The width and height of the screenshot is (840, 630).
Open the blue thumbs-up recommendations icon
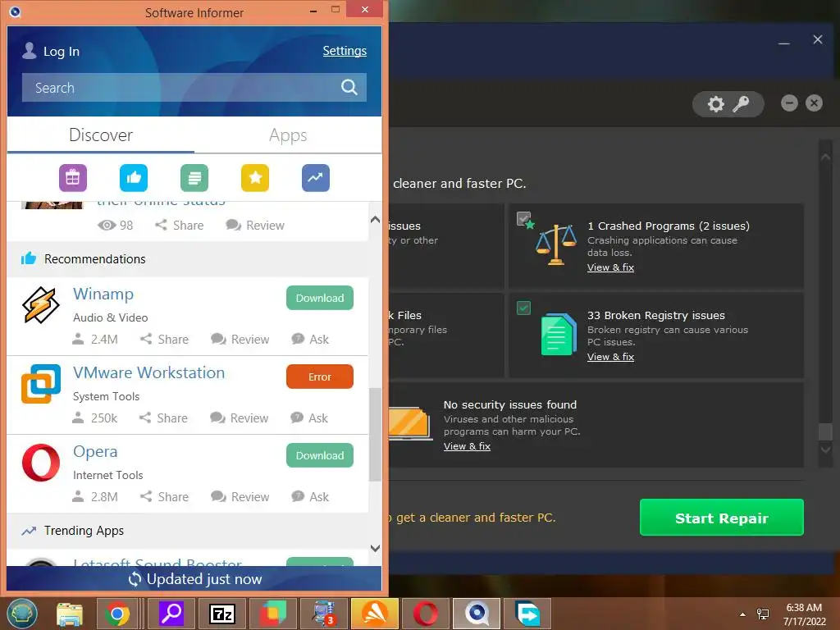point(134,178)
